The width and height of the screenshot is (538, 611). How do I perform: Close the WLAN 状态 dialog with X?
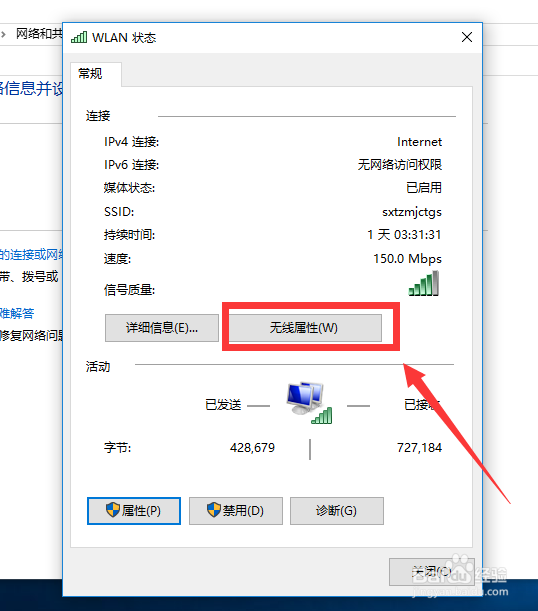coord(467,37)
